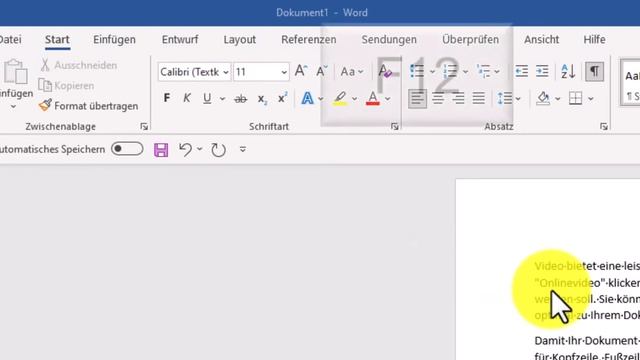The height and width of the screenshot is (360, 640).
Task: Click Kopieren command
Action: 66,85
